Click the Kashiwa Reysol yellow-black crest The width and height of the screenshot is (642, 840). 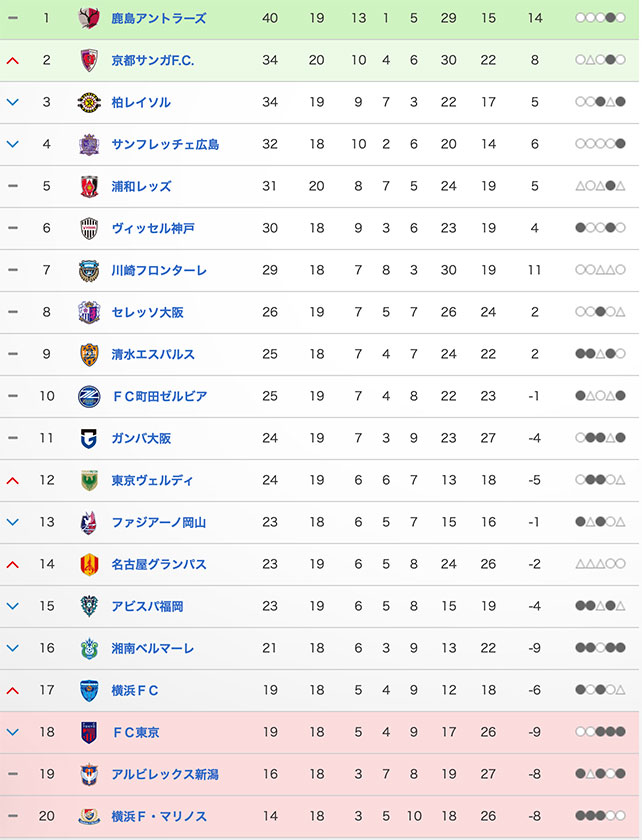tap(89, 102)
